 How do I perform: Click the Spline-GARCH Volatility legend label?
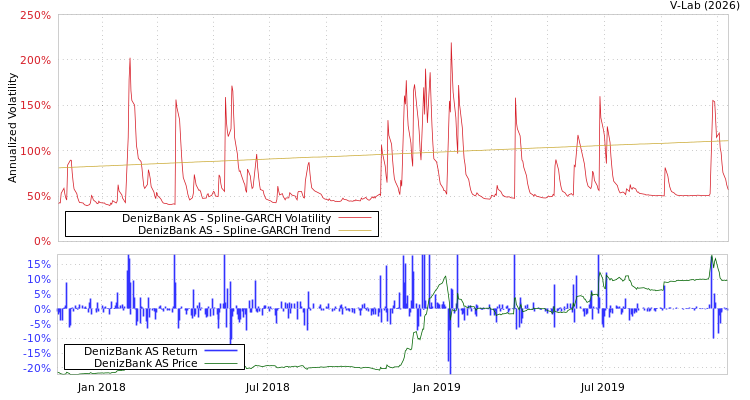pyautogui.click(x=226, y=218)
